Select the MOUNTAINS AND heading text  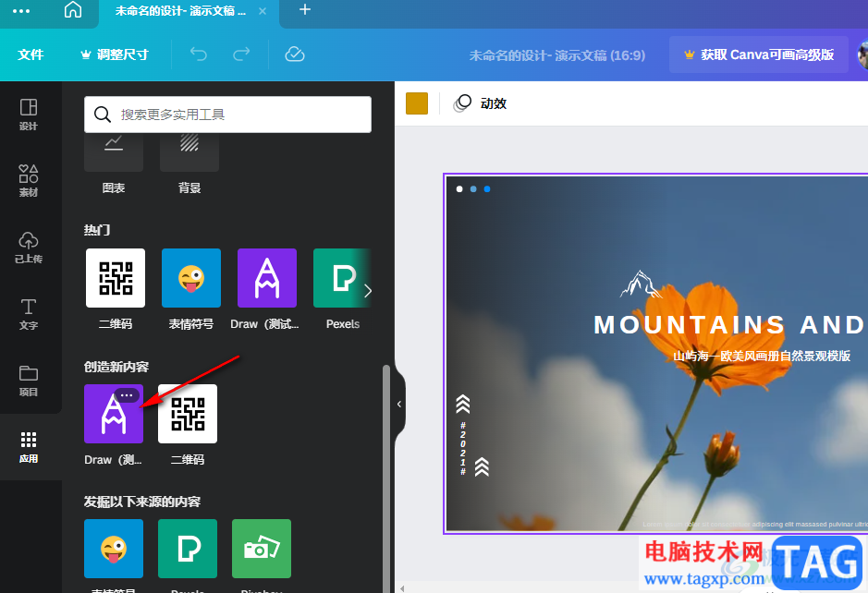[x=728, y=325]
